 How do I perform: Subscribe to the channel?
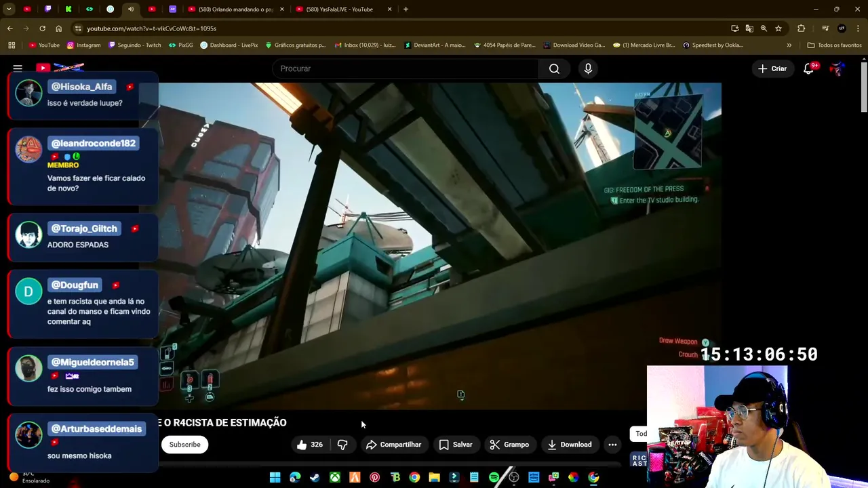coord(184,445)
